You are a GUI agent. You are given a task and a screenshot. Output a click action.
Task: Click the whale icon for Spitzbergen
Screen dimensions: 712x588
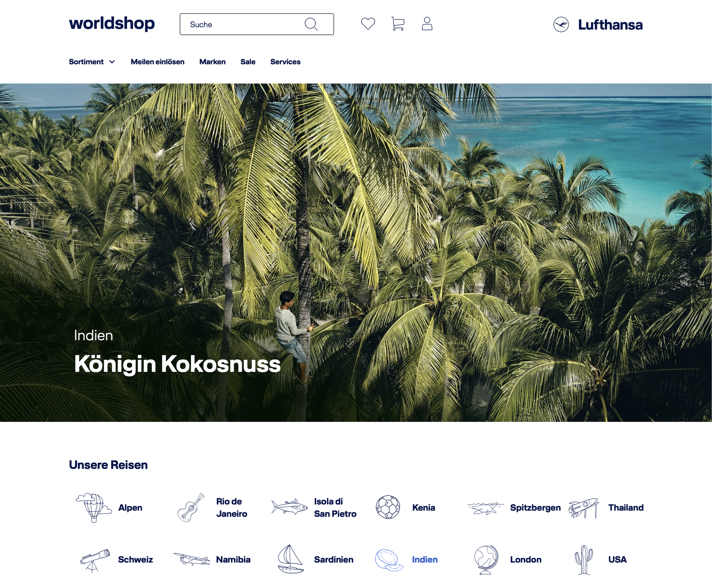(x=485, y=508)
